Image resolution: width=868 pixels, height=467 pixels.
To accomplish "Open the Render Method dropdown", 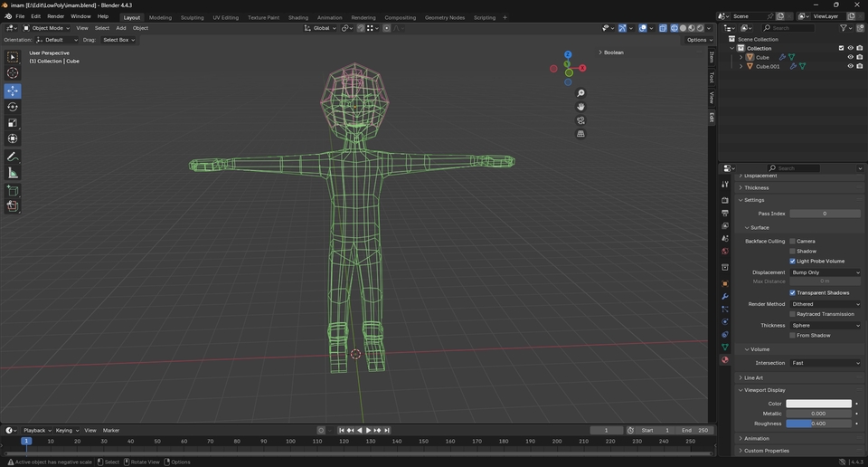I will click(825, 304).
